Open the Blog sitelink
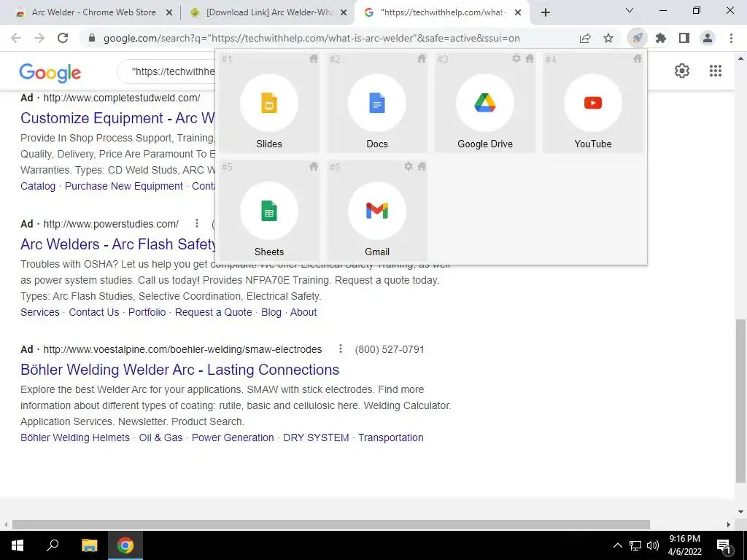Screen dimensions: 747x560 pyautogui.click(x=271, y=312)
